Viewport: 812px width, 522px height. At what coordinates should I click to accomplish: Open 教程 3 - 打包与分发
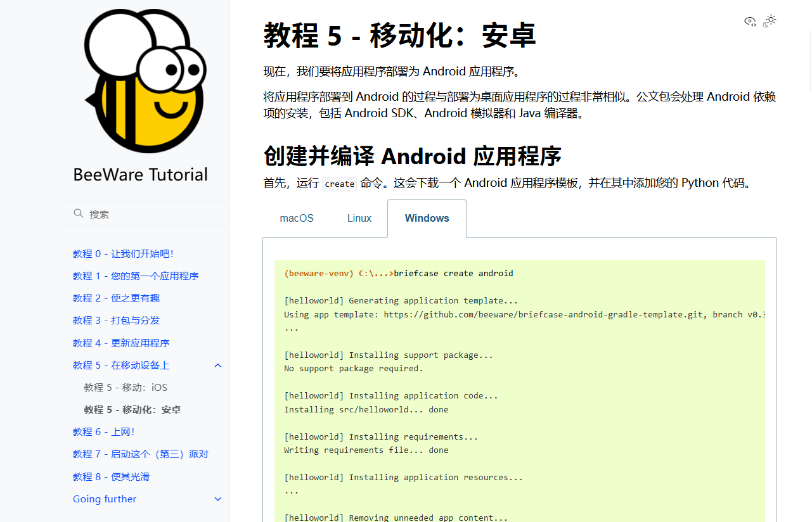click(117, 321)
